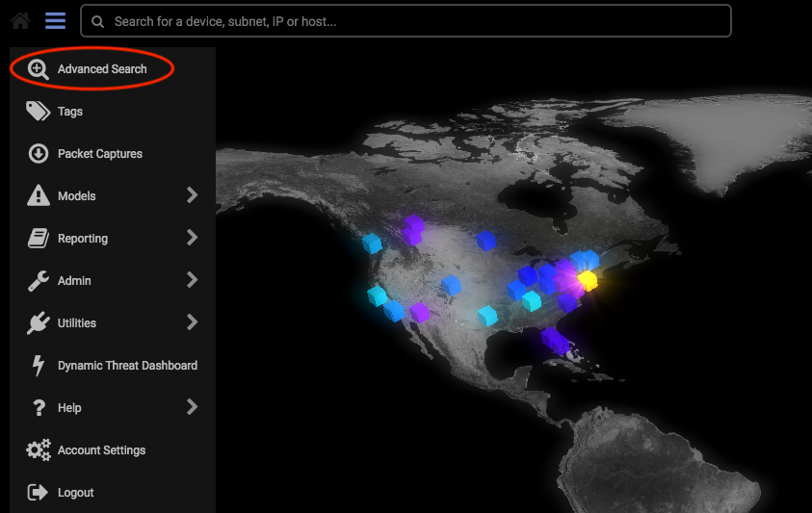Open Account Settings
The height and width of the screenshot is (513, 812).
click(x=101, y=450)
